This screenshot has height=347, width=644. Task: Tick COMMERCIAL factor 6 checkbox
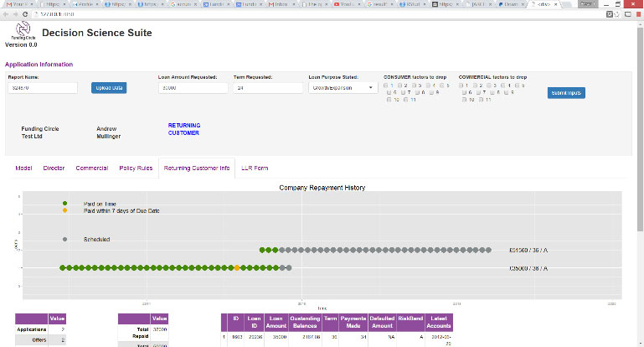click(x=464, y=92)
